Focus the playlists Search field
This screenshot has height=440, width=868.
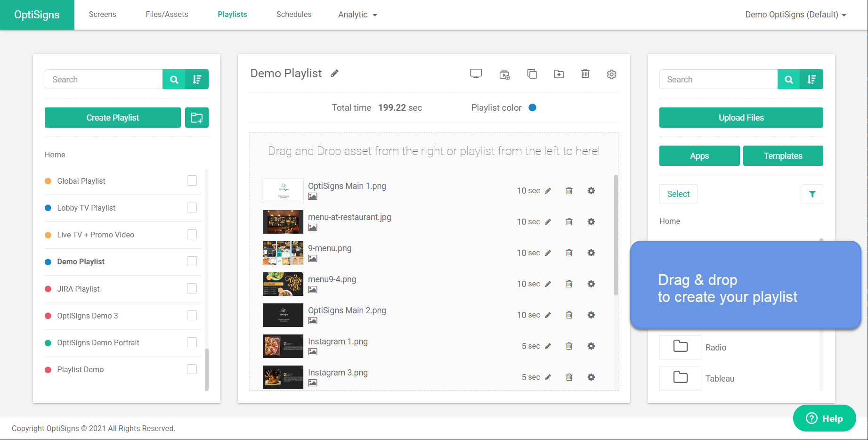click(104, 79)
